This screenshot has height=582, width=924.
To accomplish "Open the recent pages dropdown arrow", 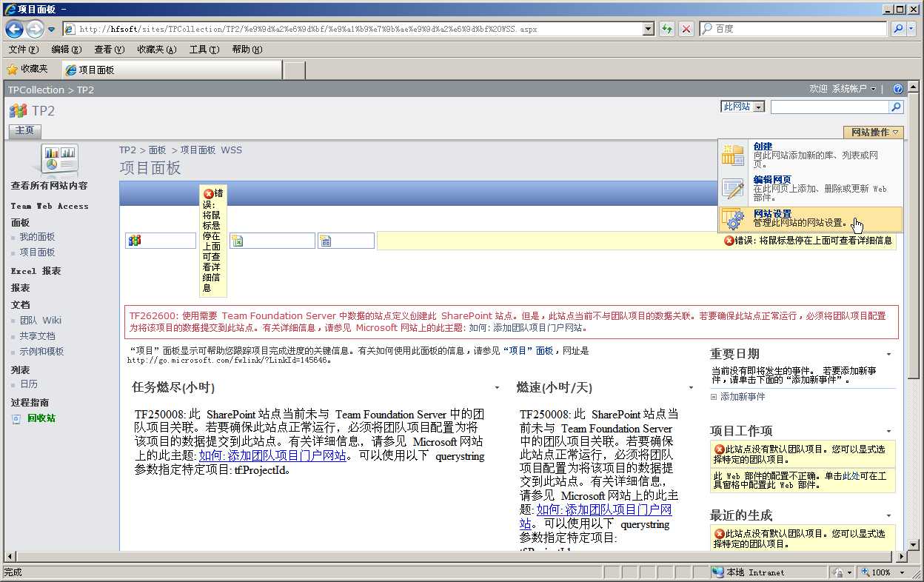I will click(52, 30).
